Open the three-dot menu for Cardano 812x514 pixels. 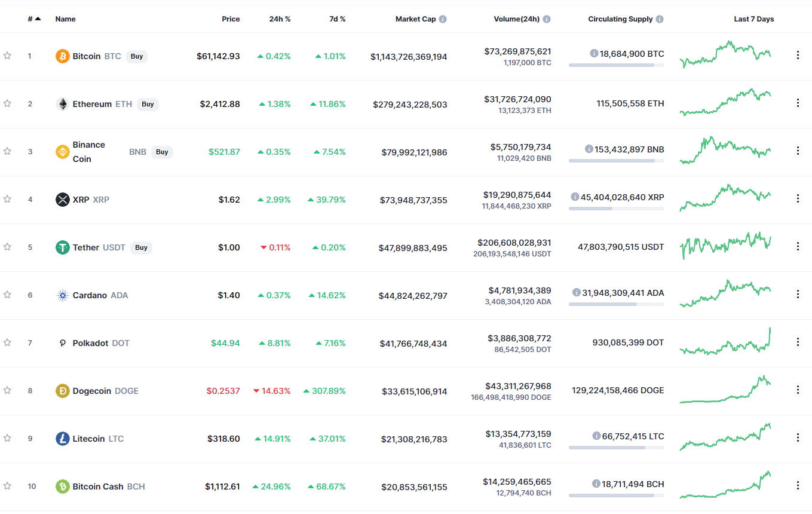(798, 294)
